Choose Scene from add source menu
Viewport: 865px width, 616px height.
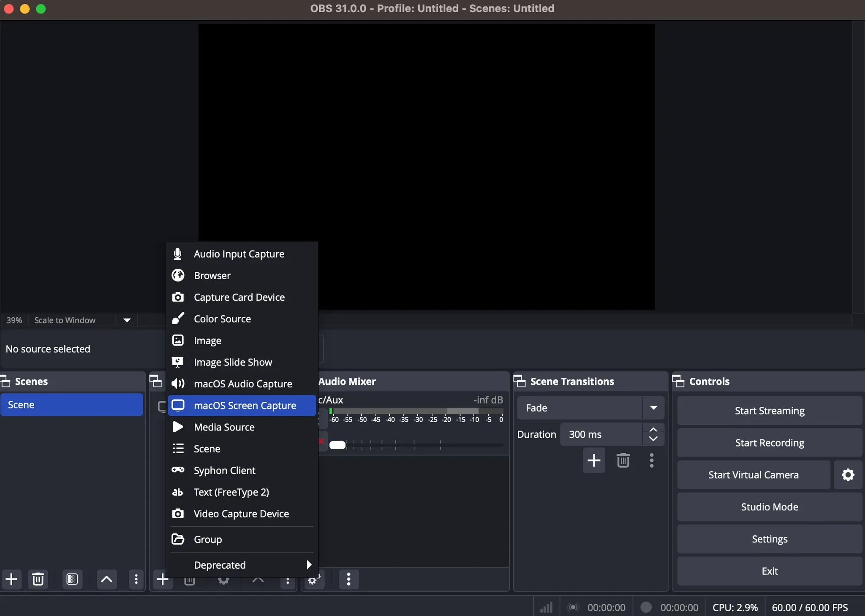click(242, 449)
